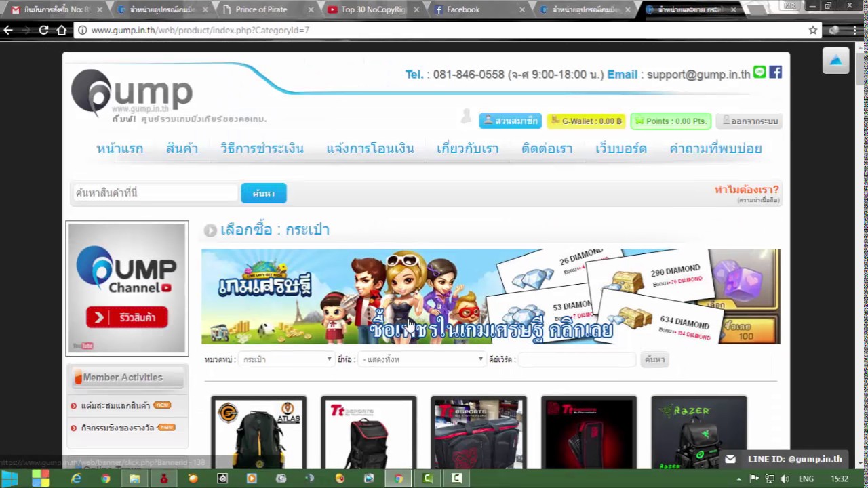Screen dimensions: 868x488
Task: Open the Facebook icon in the header
Action: 776,72
